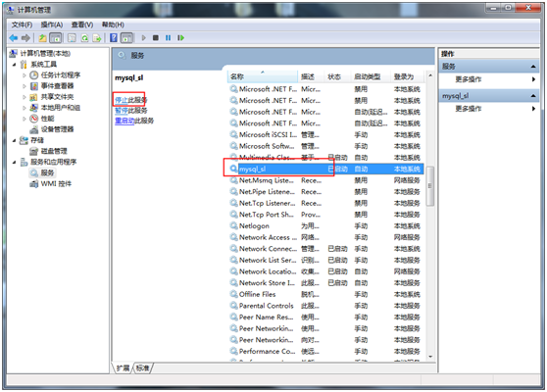This screenshot has width=547, height=392.
Task: Open the 文件(F) menu
Action: click(x=22, y=24)
